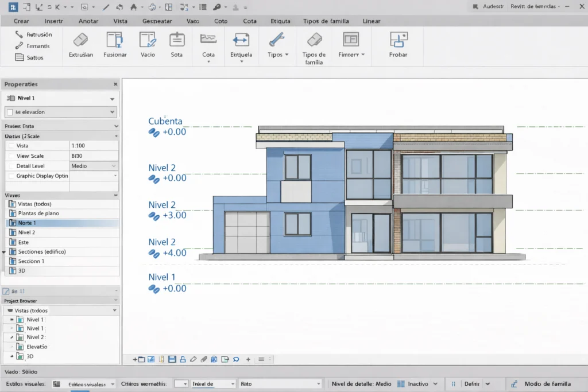Image resolution: width=588 pixels, height=392 pixels.
Task: Switch to the Anotar ribbon tab
Action: (x=88, y=21)
